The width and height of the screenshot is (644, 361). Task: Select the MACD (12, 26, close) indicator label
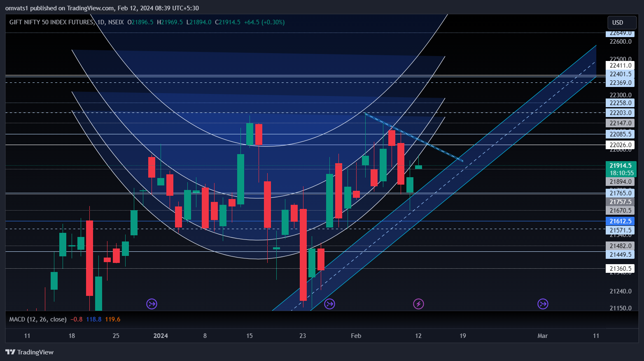[38, 319]
